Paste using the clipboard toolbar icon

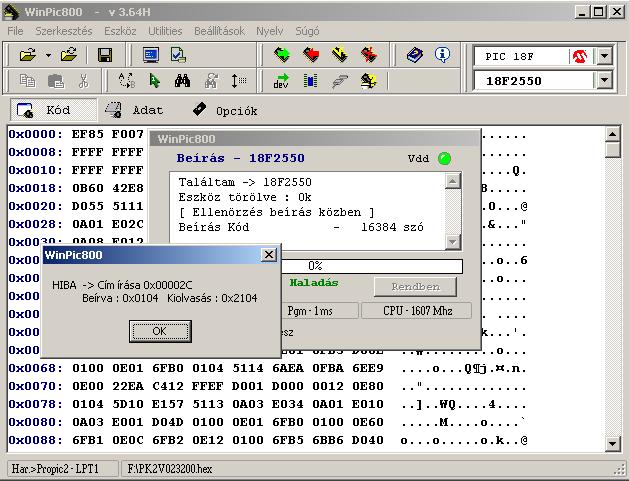pyautogui.click(x=56, y=81)
